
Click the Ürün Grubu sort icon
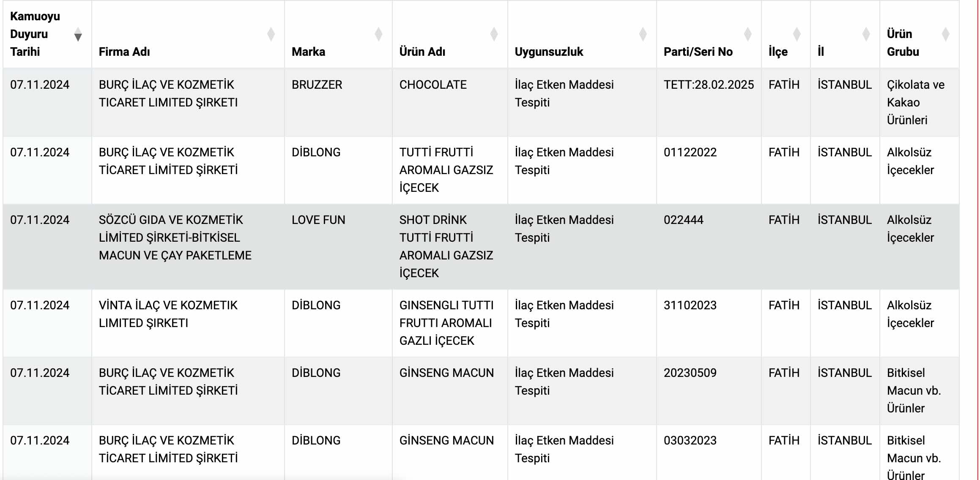tap(946, 34)
